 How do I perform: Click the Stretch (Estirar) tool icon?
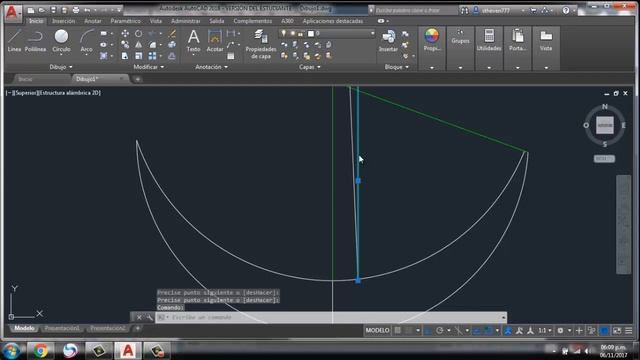[125, 56]
